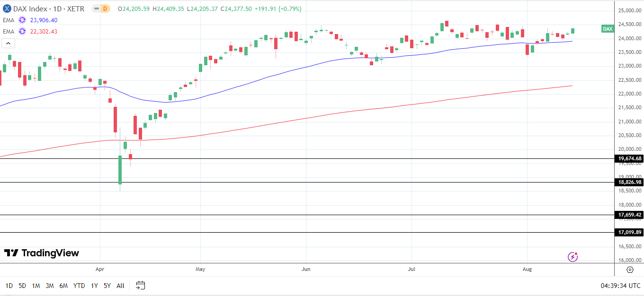This screenshot has width=644, height=296.
Task: Collapse the indicator legend with the chevron
Action: pyautogui.click(x=9, y=44)
